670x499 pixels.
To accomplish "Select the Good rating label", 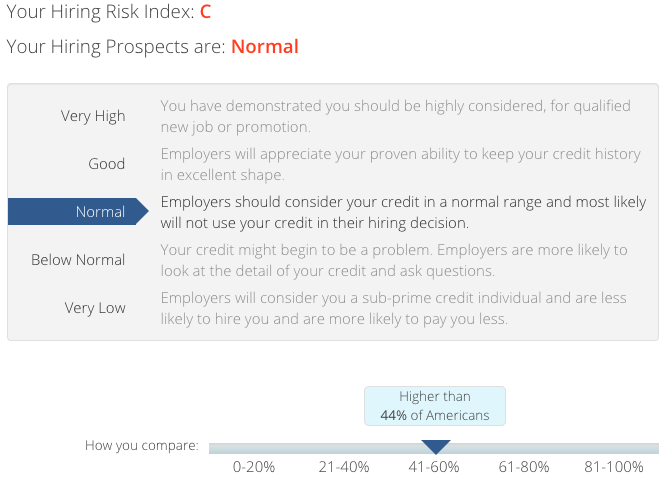I will [106, 164].
